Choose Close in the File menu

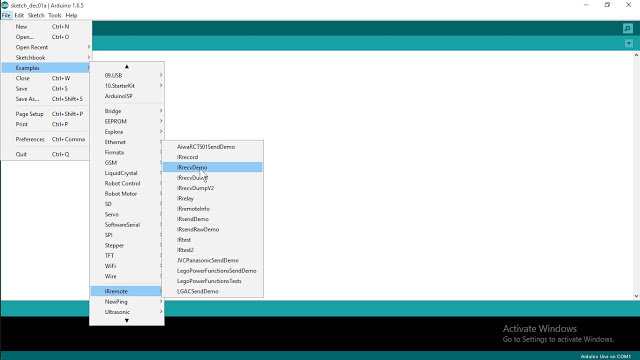coord(46,78)
